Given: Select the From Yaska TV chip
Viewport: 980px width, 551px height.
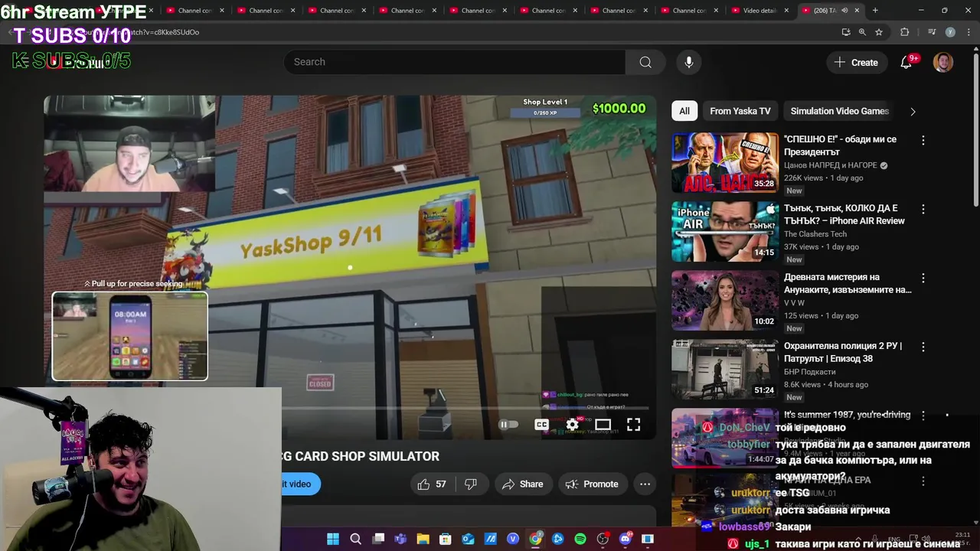Looking at the screenshot, I should tap(740, 111).
